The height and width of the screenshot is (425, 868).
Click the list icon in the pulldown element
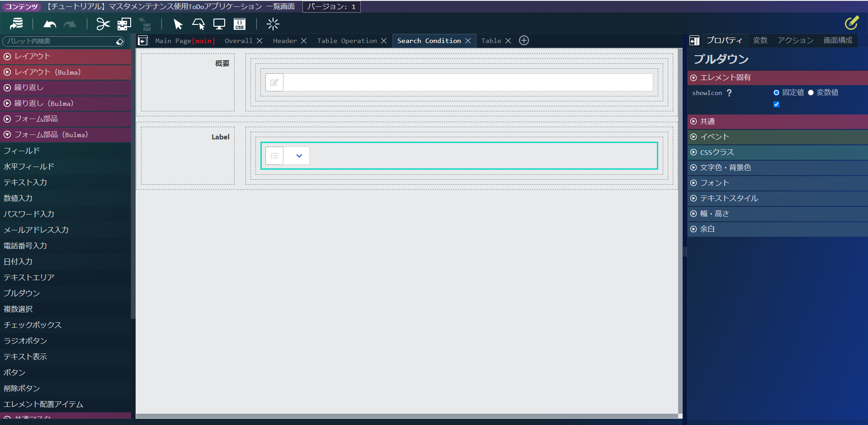coord(274,156)
